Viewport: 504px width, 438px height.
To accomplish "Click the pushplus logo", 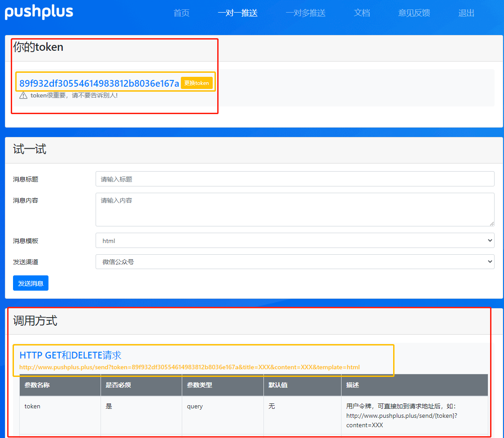I will (x=38, y=13).
